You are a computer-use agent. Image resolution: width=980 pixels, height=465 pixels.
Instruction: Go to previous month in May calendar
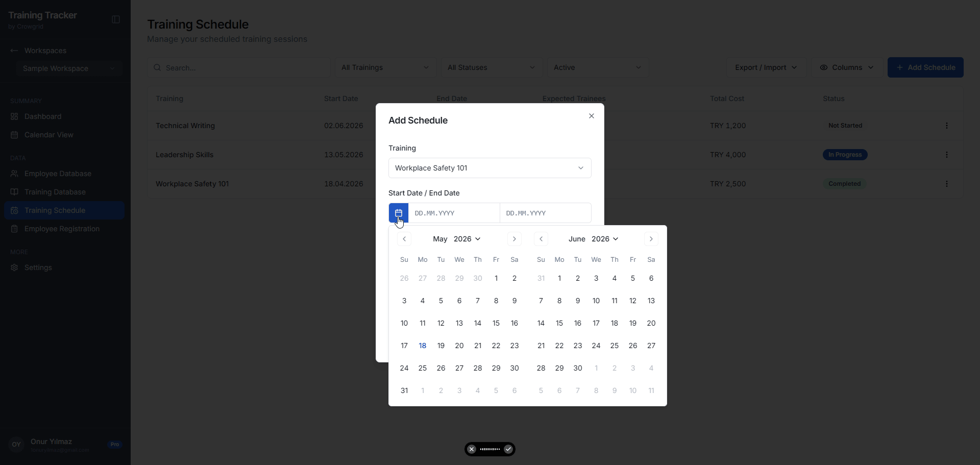tap(404, 239)
